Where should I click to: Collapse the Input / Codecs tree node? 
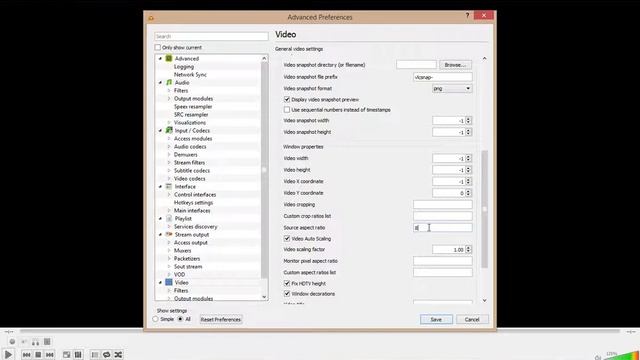pyautogui.click(x=160, y=131)
